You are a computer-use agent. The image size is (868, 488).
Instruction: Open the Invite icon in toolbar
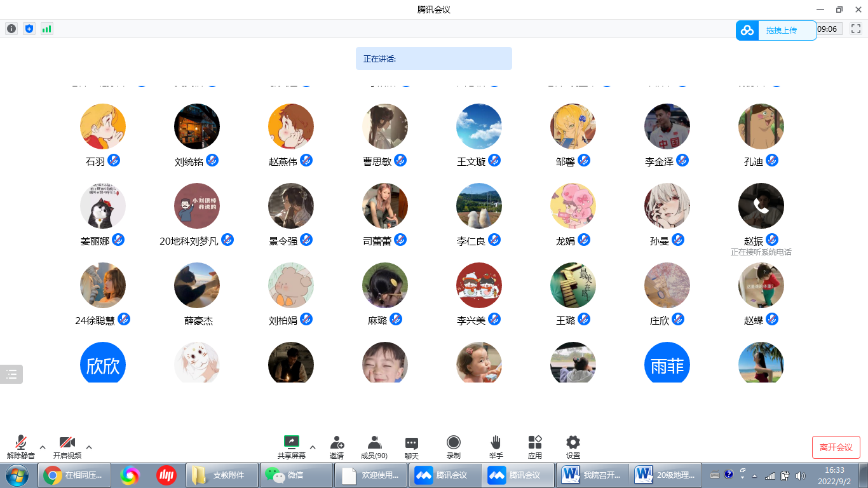[x=337, y=447]
